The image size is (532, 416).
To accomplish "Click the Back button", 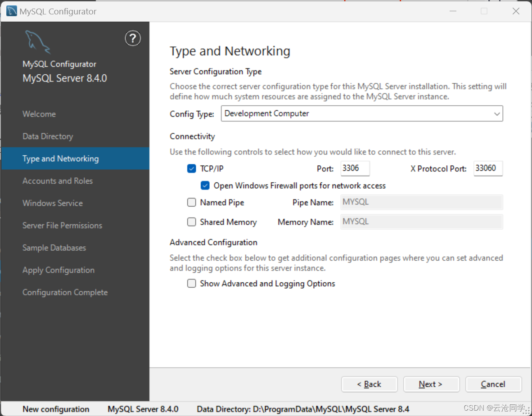I will click(x=369, y=384).
